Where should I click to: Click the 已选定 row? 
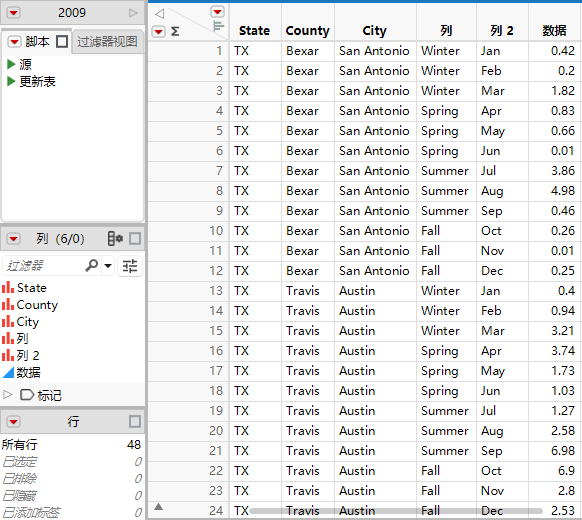click(72, 461)
